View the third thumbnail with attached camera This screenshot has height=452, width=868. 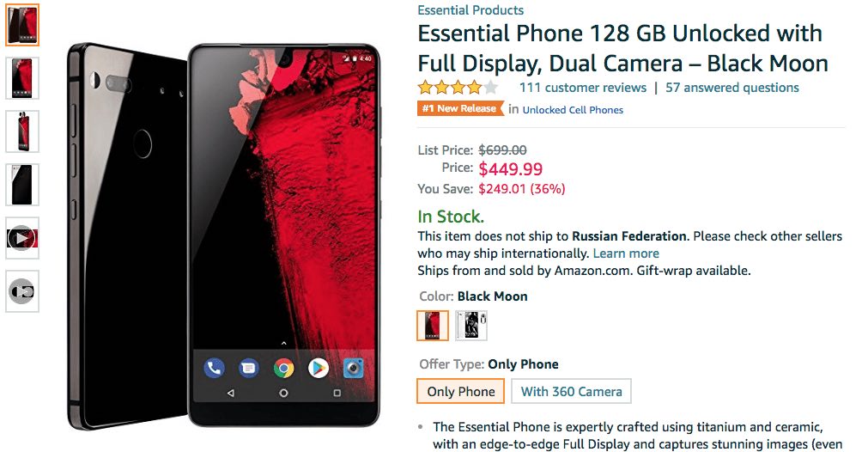pyautogui.click(x=22, y=131)
